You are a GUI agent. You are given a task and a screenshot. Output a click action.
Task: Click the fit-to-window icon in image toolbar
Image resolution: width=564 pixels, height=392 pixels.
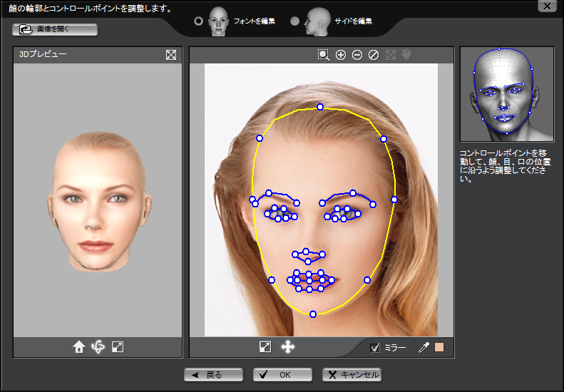pyautogui.click(x=391, y=55)
